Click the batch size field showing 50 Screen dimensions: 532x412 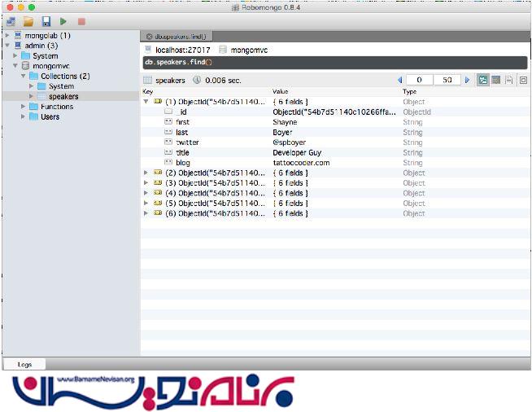click(x=447, y=81)
